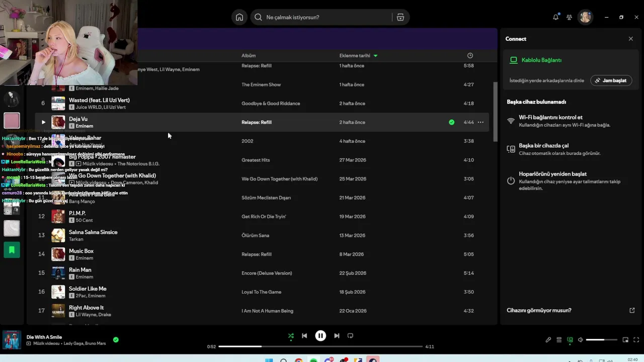Toggle repeat mode
644x362 pixels.
click(x=350, y=336)
